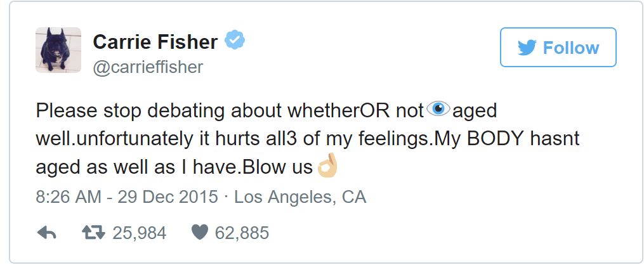Like the tweet with the heart icon
This screenshot has height=265, width=644.
(200, 233)
